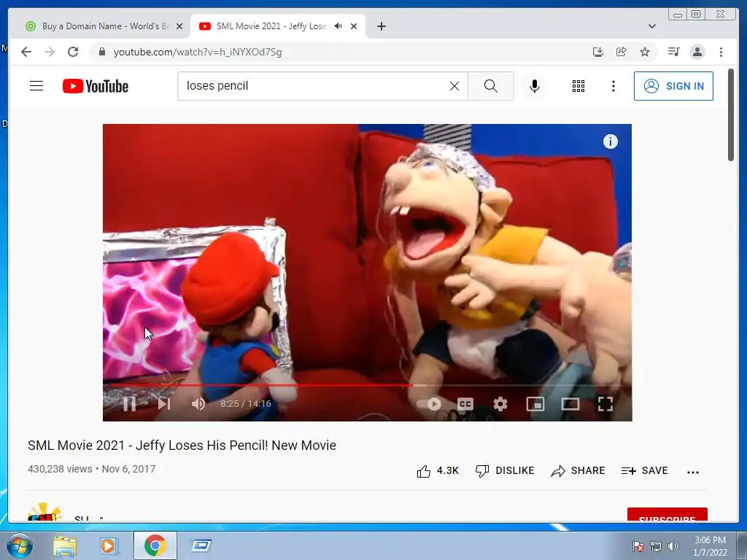Image resolution: width=747 pixels, height=560 pixels.
Task: Click SAVE to playlist button
Action: point(645,471)
